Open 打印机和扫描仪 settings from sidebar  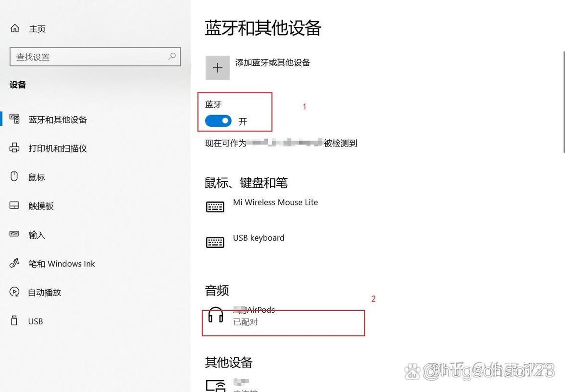click(x=15, y=148)
